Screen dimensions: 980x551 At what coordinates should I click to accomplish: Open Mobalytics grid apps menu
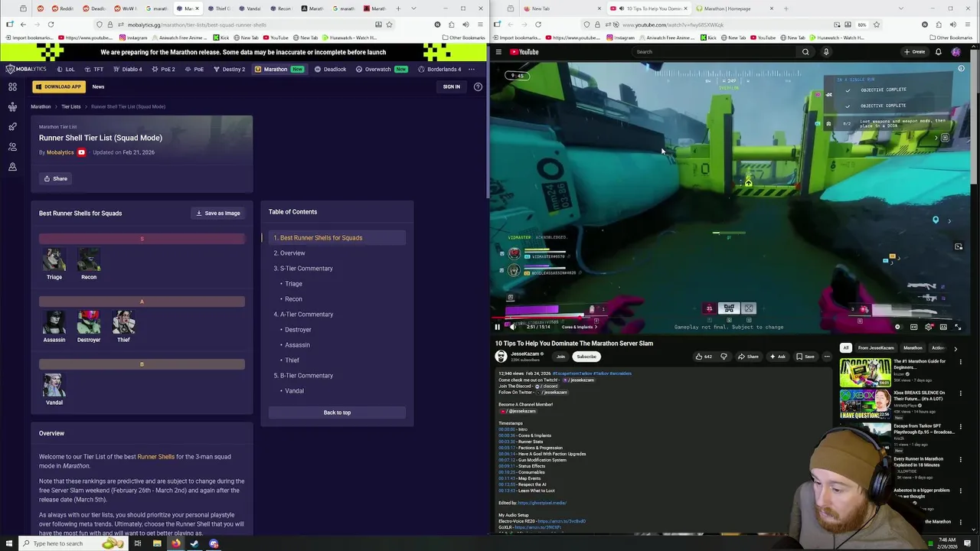coord(12,86)
